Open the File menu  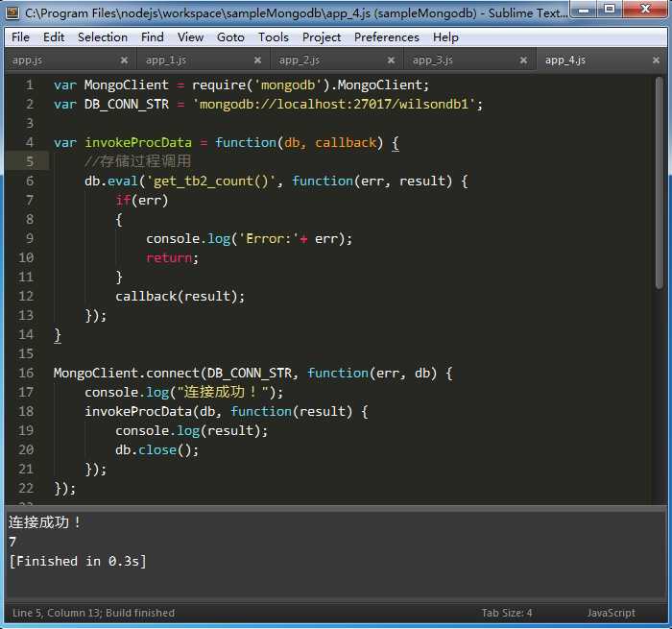pyautogui.click(x=20, y=37)
